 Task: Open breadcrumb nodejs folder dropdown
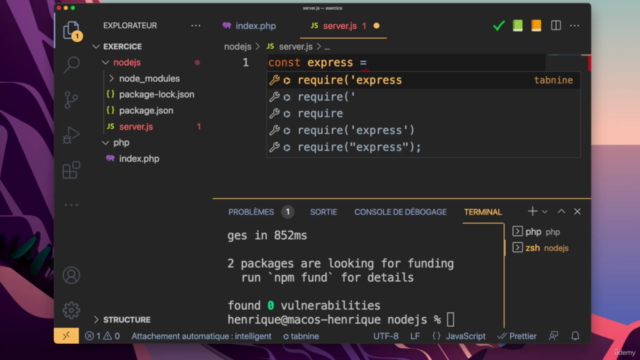238,47
